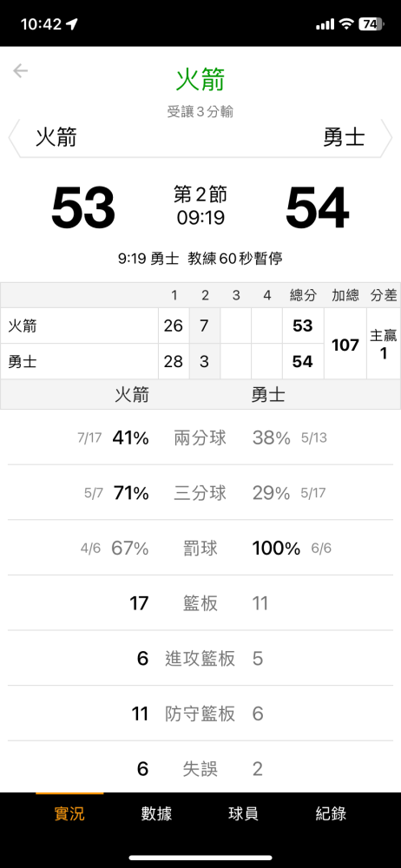Tap the 加總 107 total cell

point(345,343)
